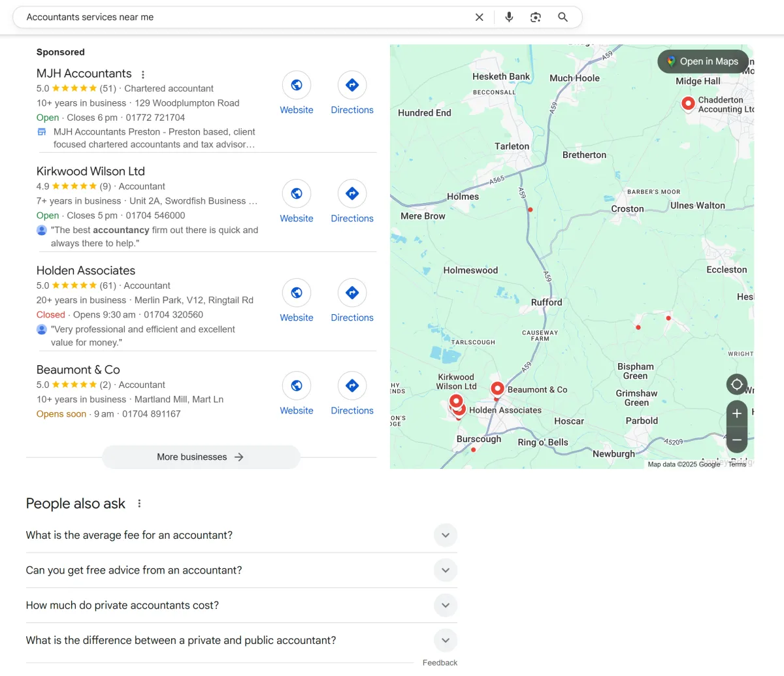Click the Hesketh Bank map label

[x=501, y=76]
